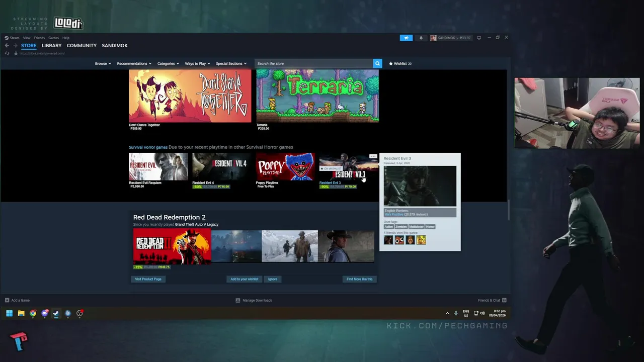Open Google Chrome from the taskbar
This screenshot has width=644, height=362.
click(x=33, y=313)
